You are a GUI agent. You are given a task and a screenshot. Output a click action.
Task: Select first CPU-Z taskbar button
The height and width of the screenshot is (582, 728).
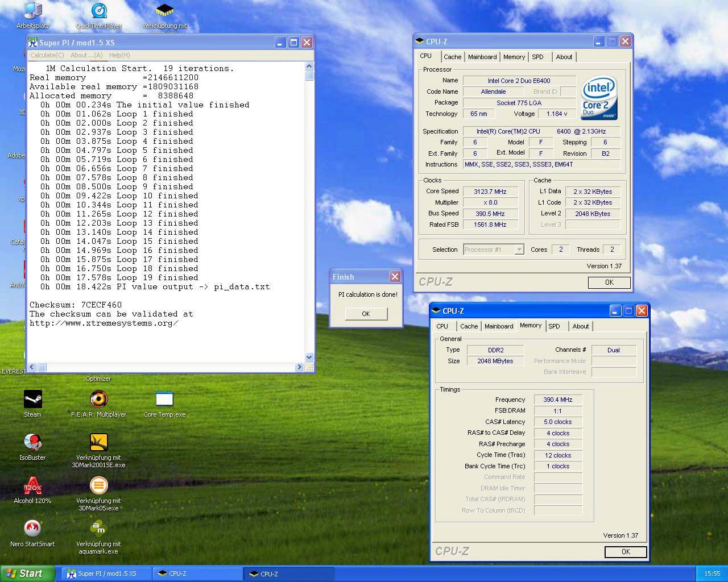(x=197, y=574)
